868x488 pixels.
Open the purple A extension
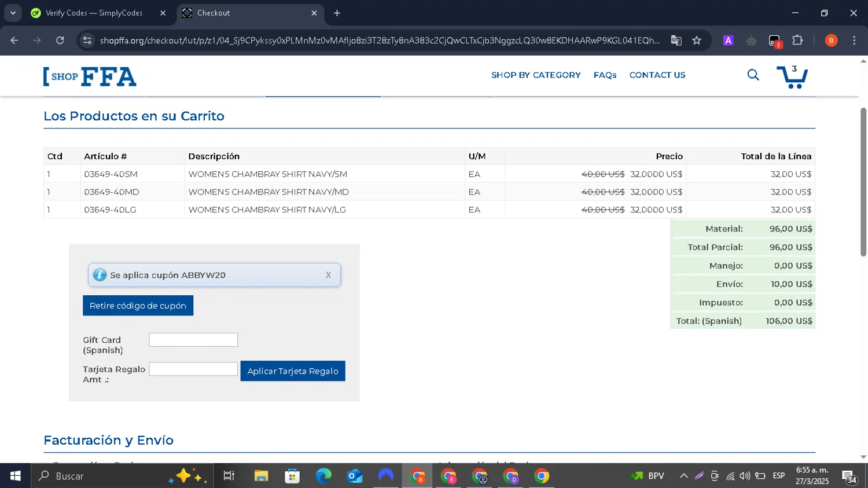pyautogui.click(x=729, y=40)
